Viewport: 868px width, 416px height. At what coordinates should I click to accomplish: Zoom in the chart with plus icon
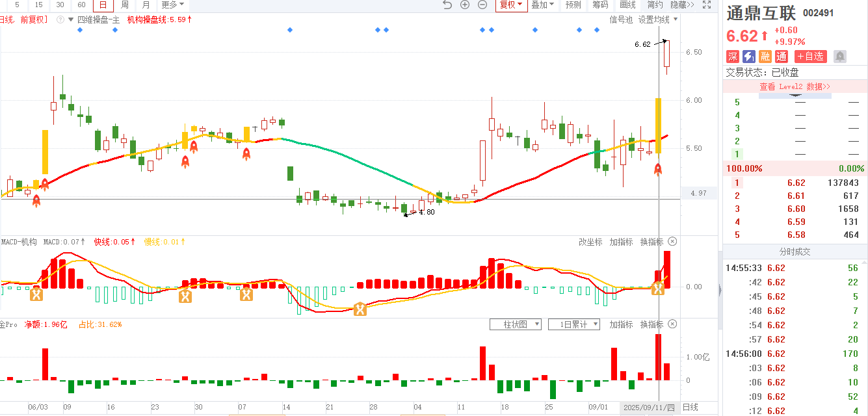(x=465, y=5)
